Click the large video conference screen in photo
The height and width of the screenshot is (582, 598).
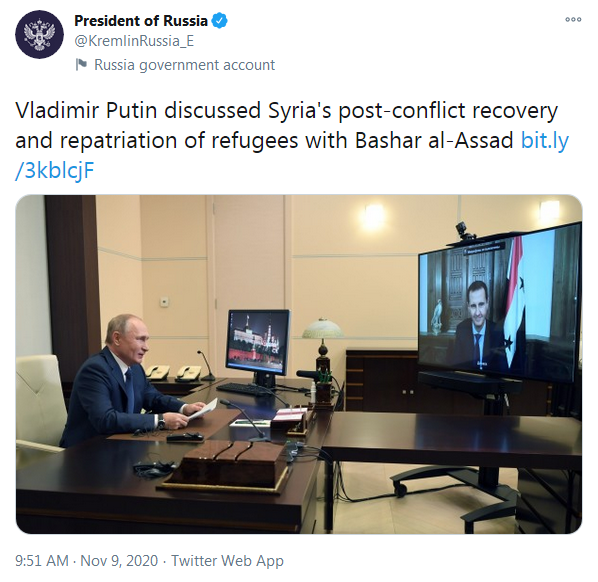coord(500,305)
